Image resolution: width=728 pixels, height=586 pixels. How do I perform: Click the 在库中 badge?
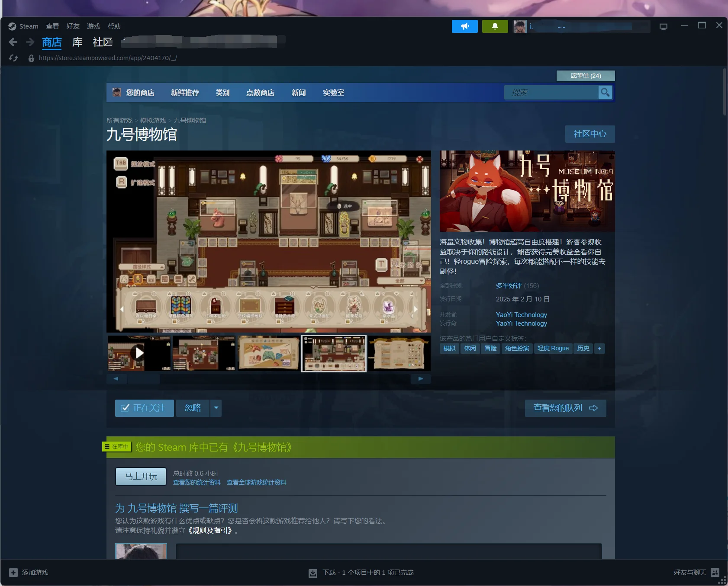[117, 446]
